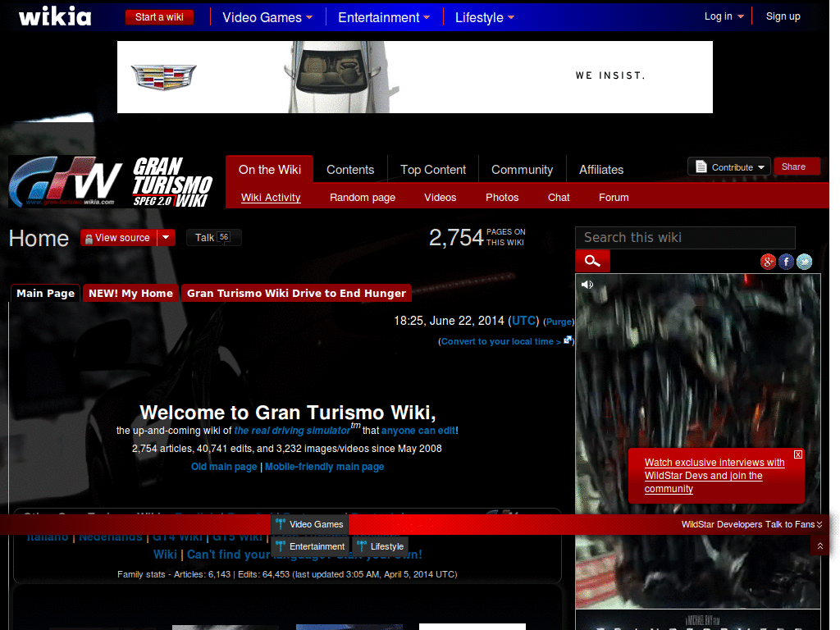The image size is (840, 630).
Task: Click Lifestyle in the bottom bar
Action: [381, 546]
